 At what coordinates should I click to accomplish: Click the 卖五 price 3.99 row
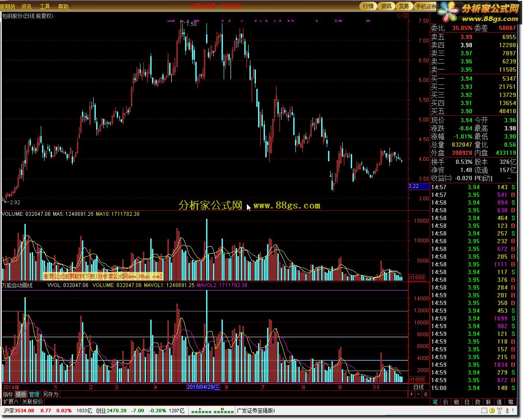(x=474, y=37)
